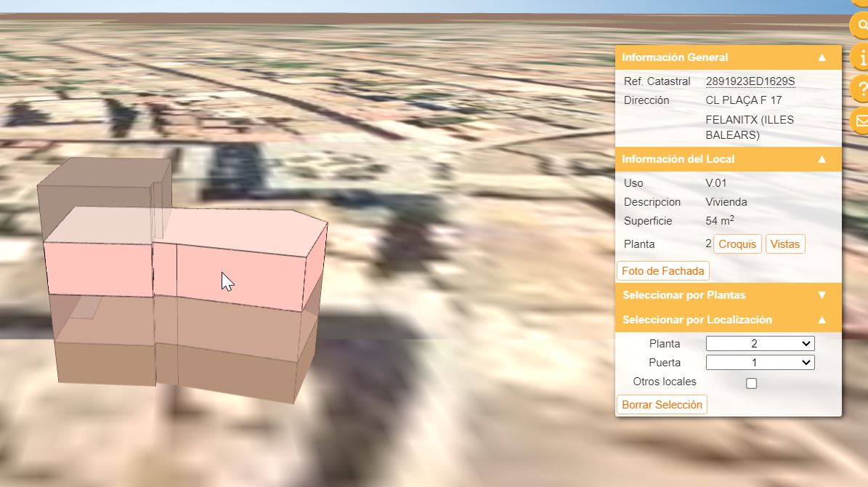Click the orange info 'i' button

(x=861, y=57)
